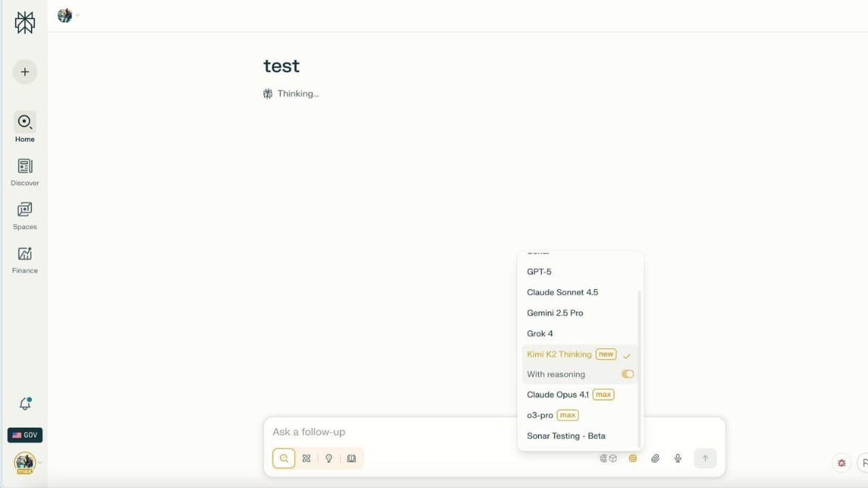Toggle the With reasoning switch
The width and height of the screenshot is (868, 488).
click(627, 374)
